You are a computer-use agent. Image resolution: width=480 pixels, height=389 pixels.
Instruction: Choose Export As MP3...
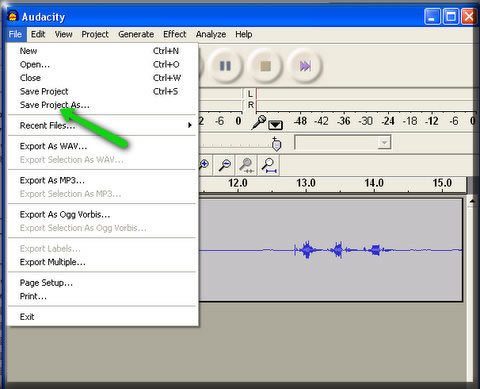(x=103, y=180)
